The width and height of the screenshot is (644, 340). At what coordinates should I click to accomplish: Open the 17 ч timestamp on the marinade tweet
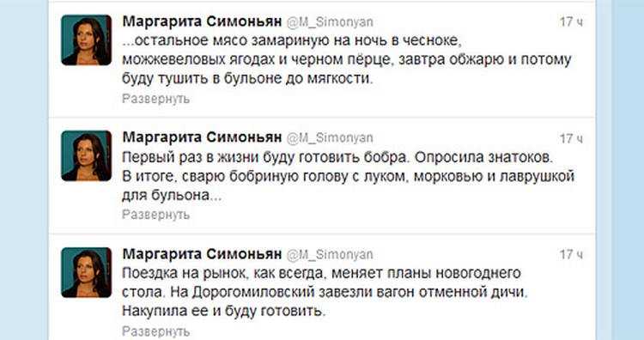click(x=571, y=21)
